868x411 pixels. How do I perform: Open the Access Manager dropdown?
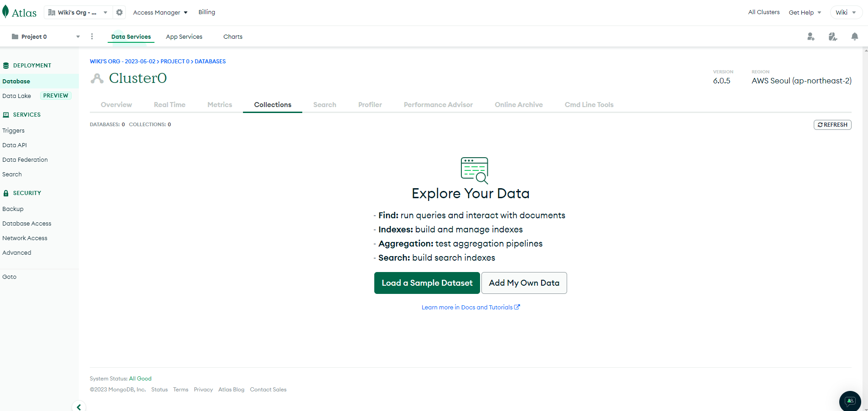[x=160, y=12]
